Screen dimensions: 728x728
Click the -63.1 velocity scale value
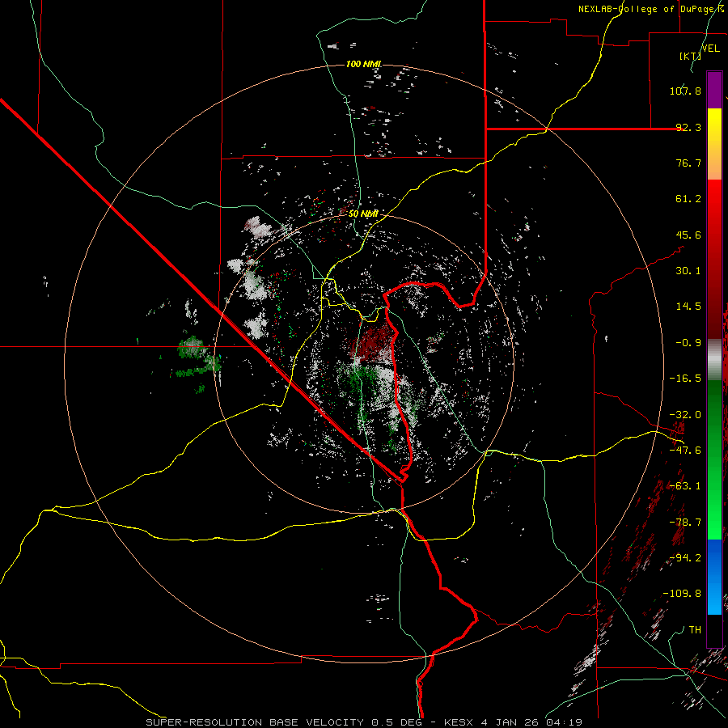(x=685, y=486)
